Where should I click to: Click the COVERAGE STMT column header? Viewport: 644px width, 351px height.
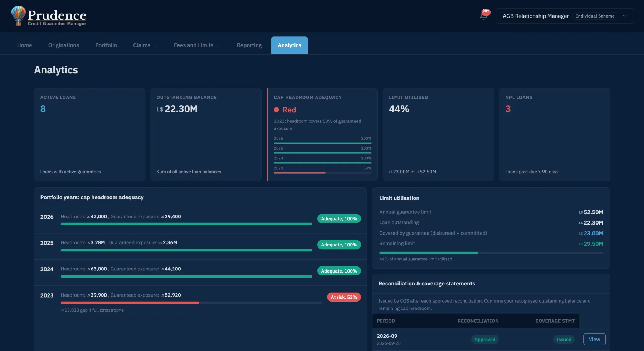(555, 321)
